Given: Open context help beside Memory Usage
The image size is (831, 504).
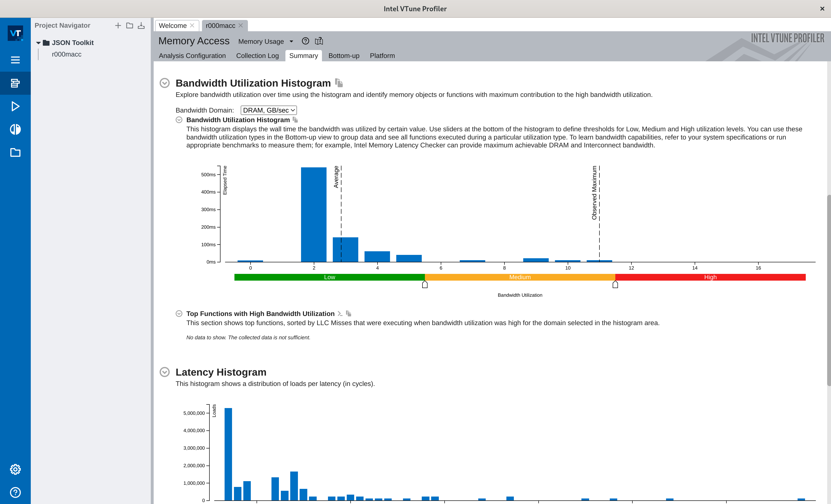Looking at the screenshot, I should 305,41.
